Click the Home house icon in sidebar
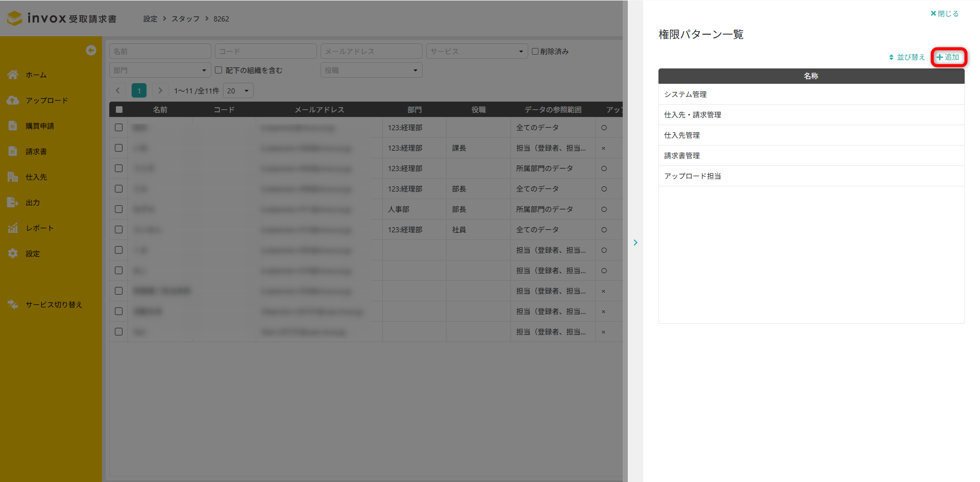 coord(13,75)
